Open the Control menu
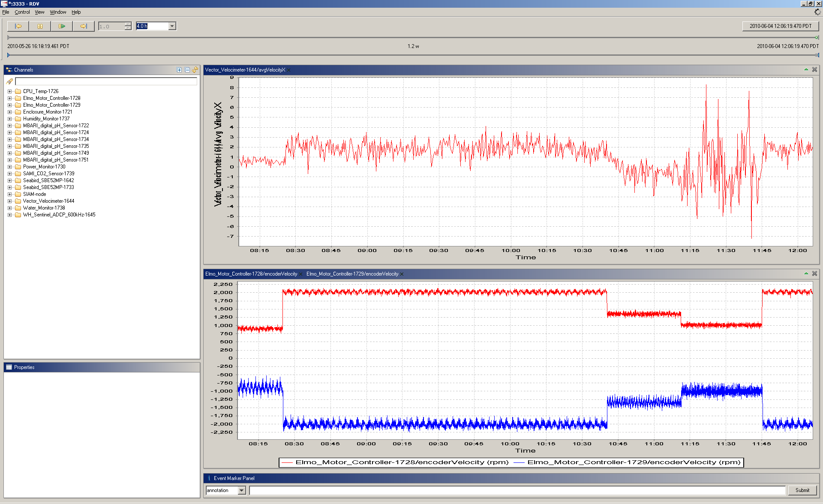 (x=22, y=12)
